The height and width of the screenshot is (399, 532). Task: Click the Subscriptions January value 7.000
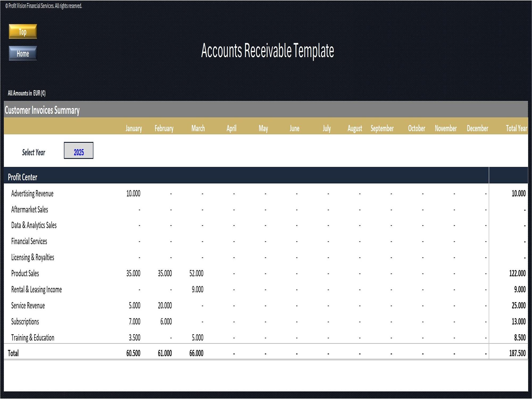tap(133, 322)
